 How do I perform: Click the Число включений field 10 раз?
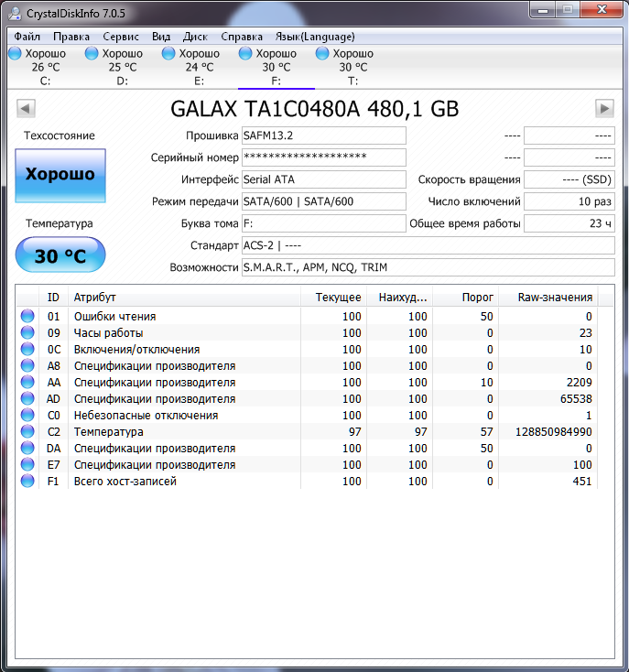pos(569,201)
